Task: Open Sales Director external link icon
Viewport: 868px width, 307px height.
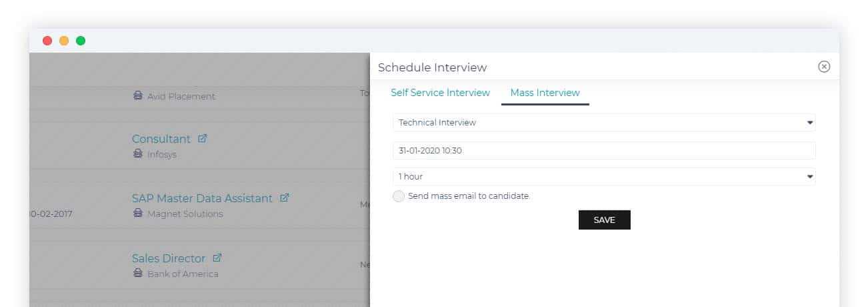Action: point(217,258)
